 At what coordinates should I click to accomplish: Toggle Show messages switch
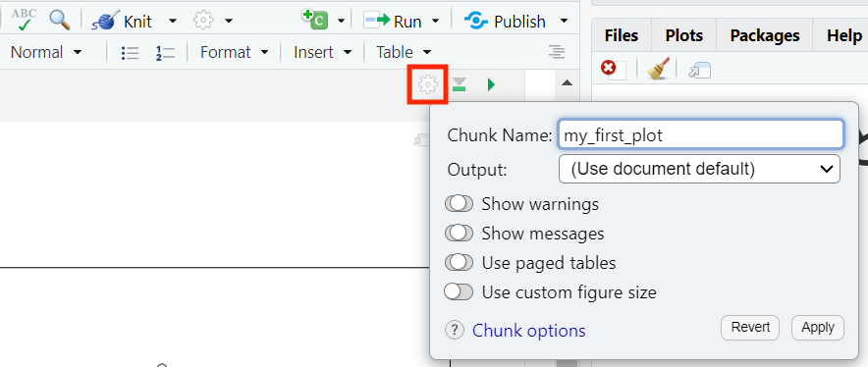point(459,233)
